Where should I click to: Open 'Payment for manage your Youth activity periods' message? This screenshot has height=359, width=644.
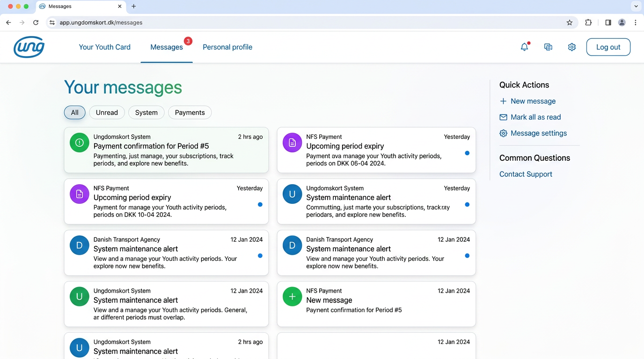pyautogui.click(x=166, y=201)
